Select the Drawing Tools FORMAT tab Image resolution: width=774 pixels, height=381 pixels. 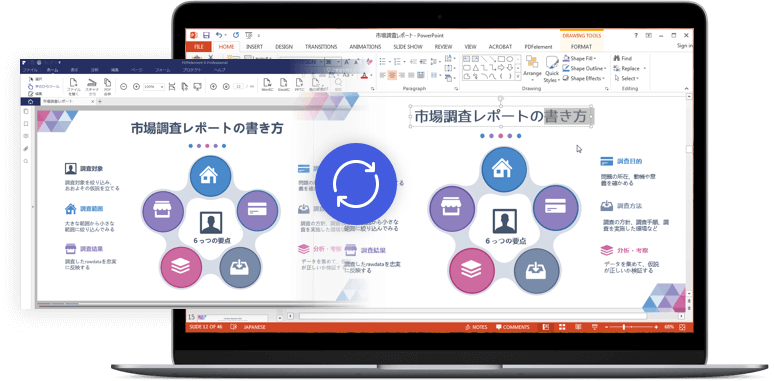pos(581,47)
